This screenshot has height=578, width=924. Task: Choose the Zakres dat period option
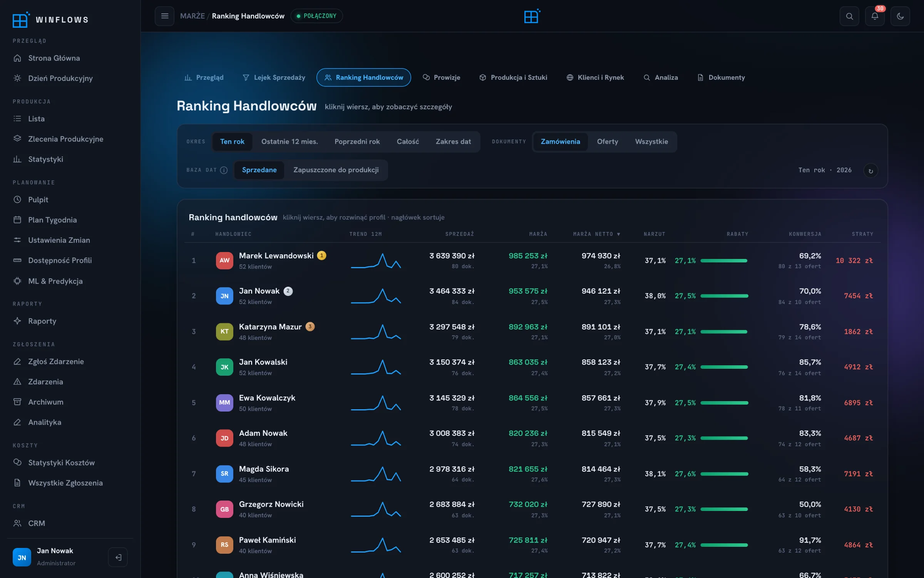[453, 142]
